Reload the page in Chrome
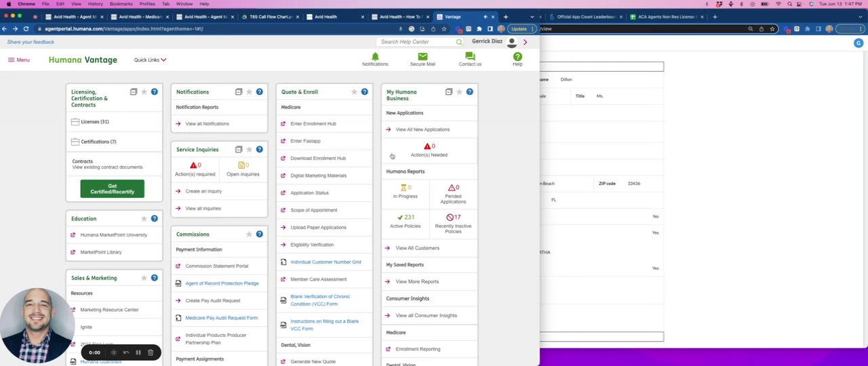This screenshot has width=868, height=366. coord(26,28)
